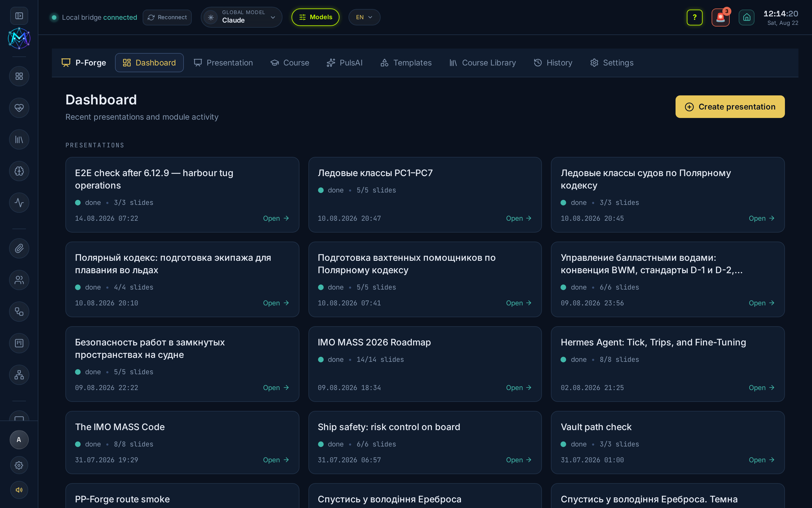Click the PP-Forge route smoke title

[122, 499]
